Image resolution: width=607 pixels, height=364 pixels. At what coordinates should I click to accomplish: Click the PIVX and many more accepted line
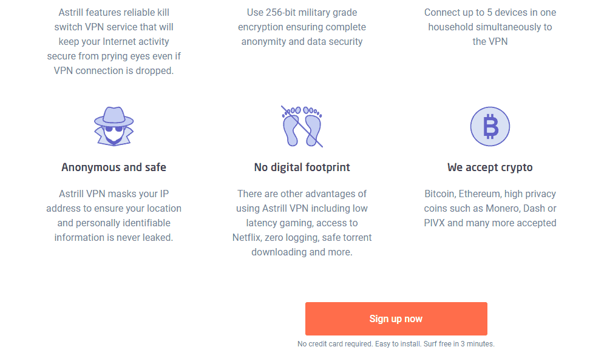click(x=490, y=223)
